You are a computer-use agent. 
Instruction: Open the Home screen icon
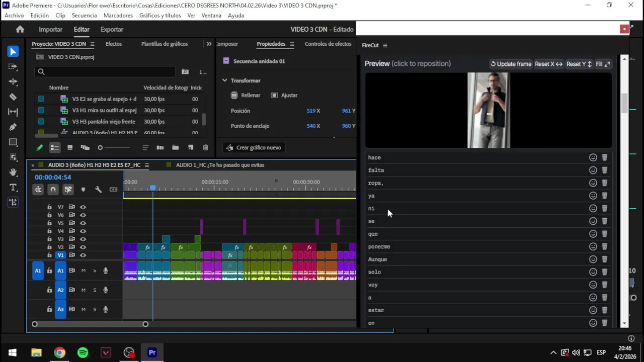pos(20,29)
